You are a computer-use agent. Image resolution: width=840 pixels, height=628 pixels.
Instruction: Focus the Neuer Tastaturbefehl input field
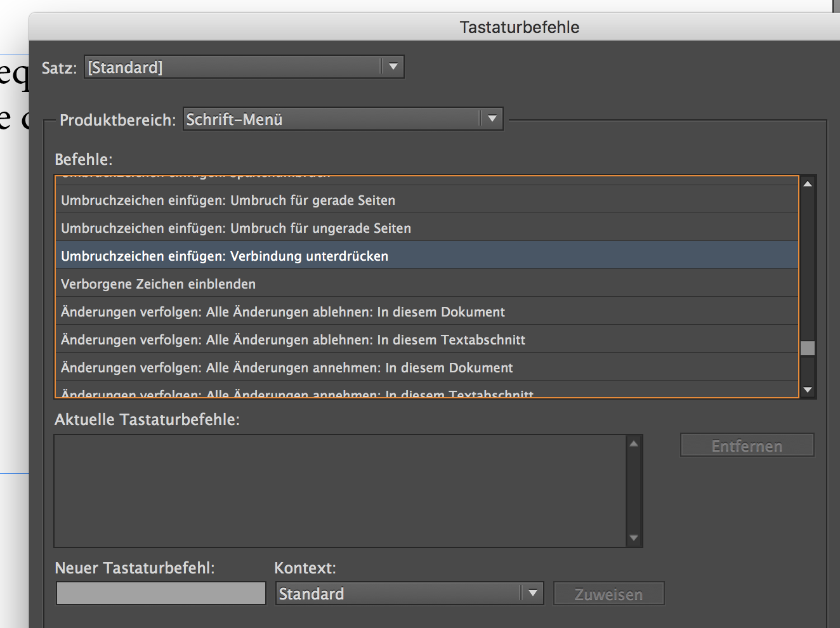coord(161,593)
